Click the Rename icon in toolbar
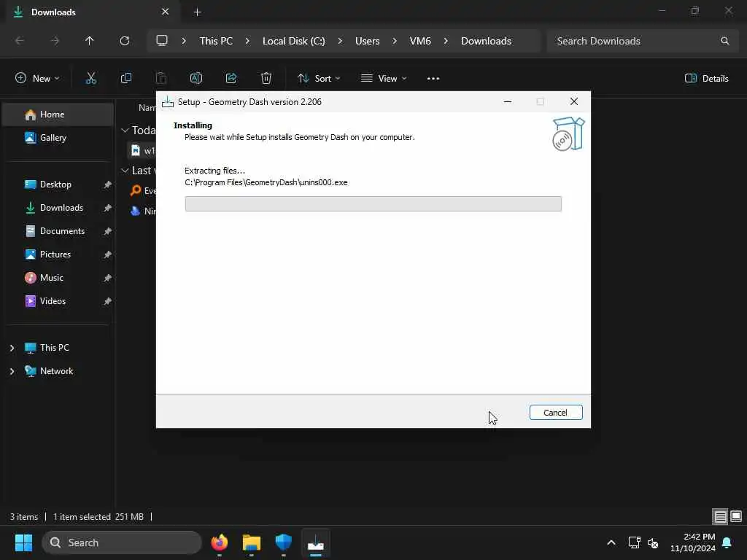Viewport: 747px width, 560px height. coord(196,78)
